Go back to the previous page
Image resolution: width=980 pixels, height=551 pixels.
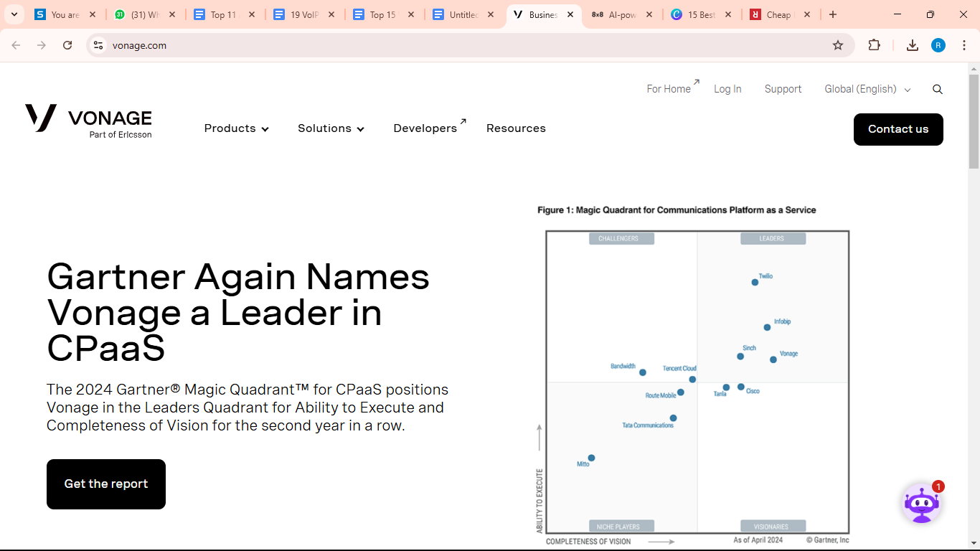pos(16,45)
